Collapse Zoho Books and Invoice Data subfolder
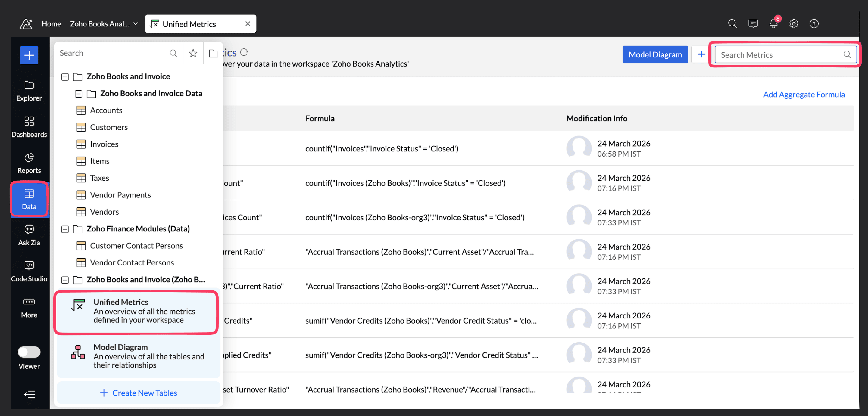This screenshot has width=868, height=416. tap(79, 94)
